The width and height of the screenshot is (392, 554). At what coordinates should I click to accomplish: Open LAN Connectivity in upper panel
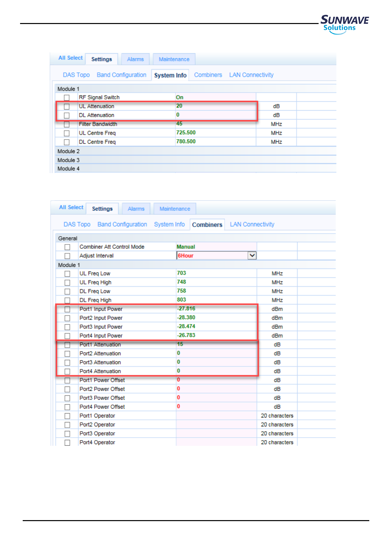pyautogui.click(x=251, y=75)
